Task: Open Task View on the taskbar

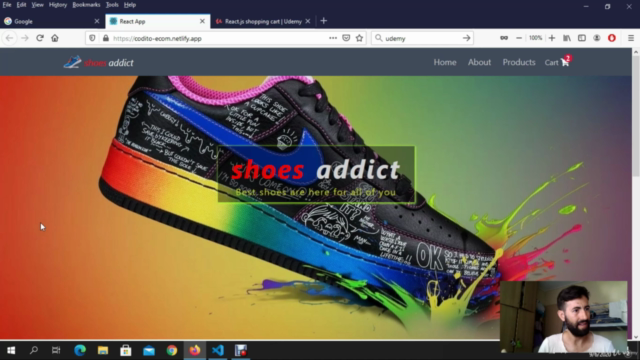Action: click(x=56, y=350)
